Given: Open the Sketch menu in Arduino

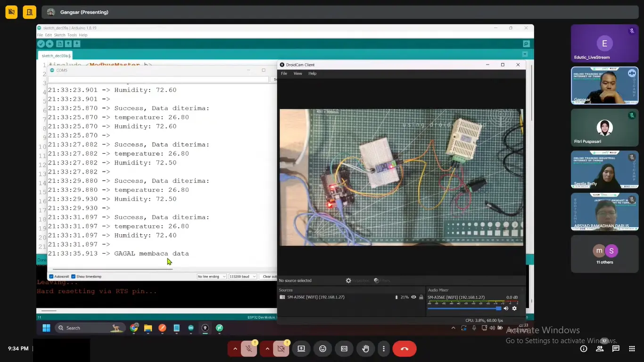Looking at the screenshot, I should pyautogui.click(x=59, y=35).
